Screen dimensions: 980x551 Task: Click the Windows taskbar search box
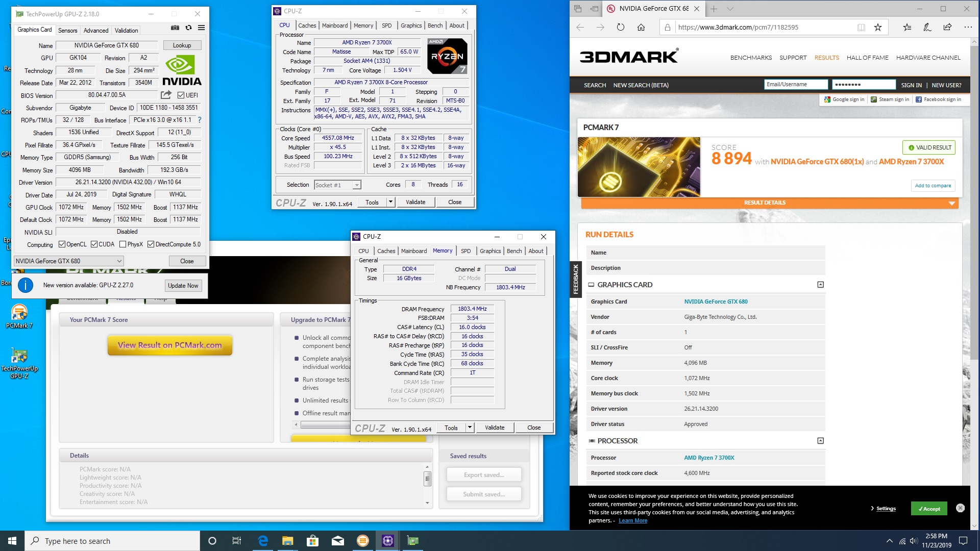tap(112, 541)
